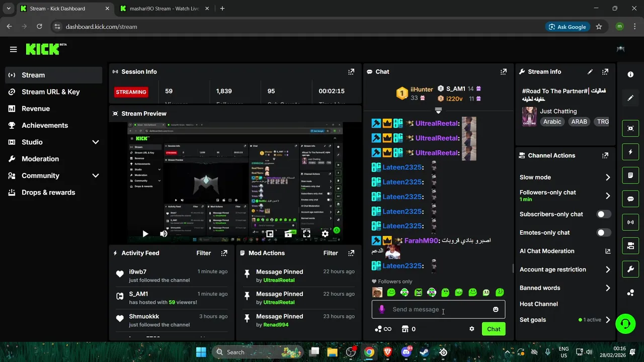Click the info icon in the right sidebar
644x362 pixels.
tap(630, 74)
